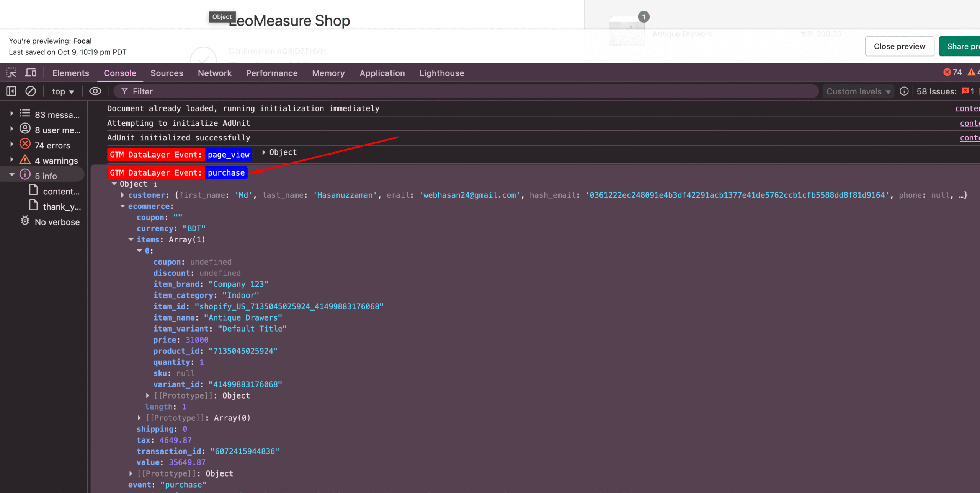This screenshot has width=980, height=493.
Task: Select the 74 errors sidebar filter
Action: click(52, 145)
